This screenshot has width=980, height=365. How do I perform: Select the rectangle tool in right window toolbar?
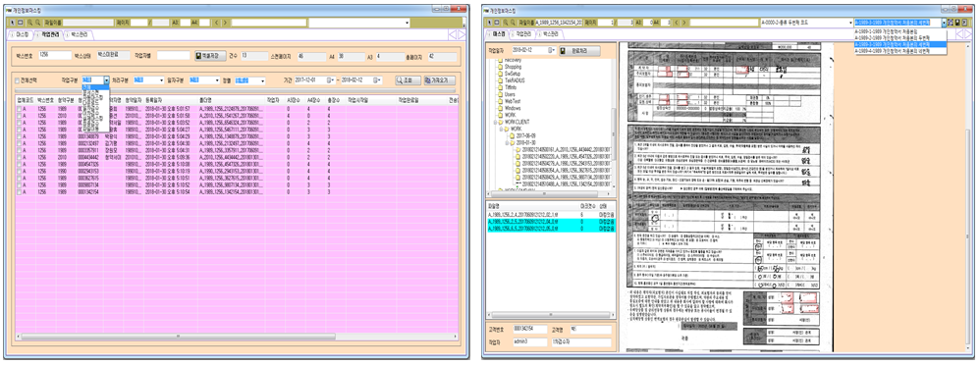(x=497, y=22)
